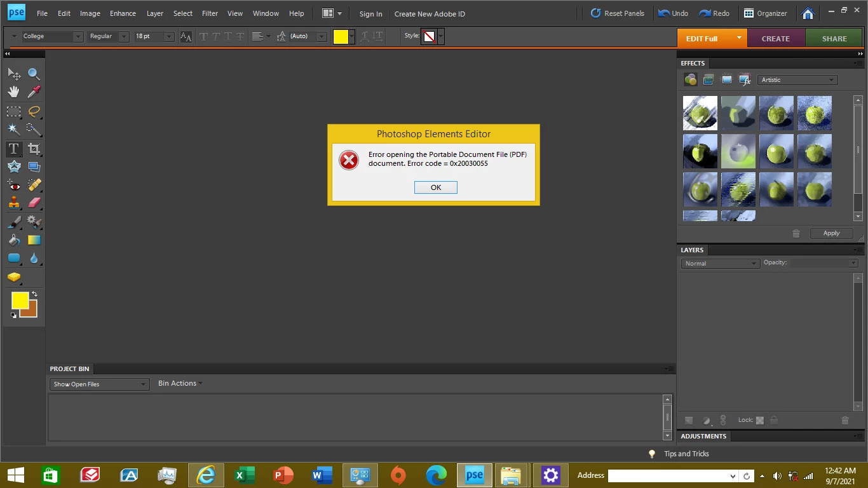Select the Hand tool
Screen dimensions: 868x488
[x=14, y=92]
